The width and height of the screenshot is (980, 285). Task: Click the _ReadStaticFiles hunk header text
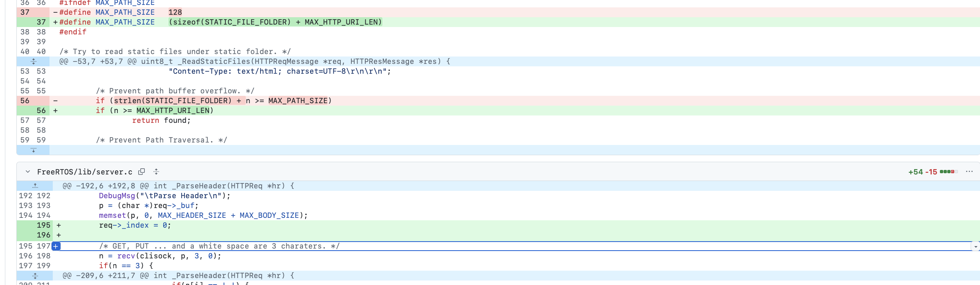(x=254, y=61)
